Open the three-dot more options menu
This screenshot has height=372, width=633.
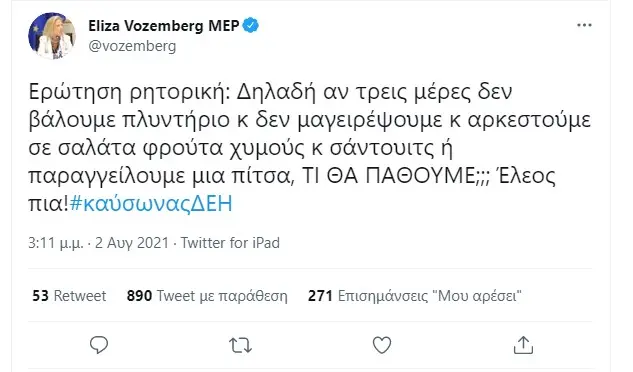coord(584,25)
